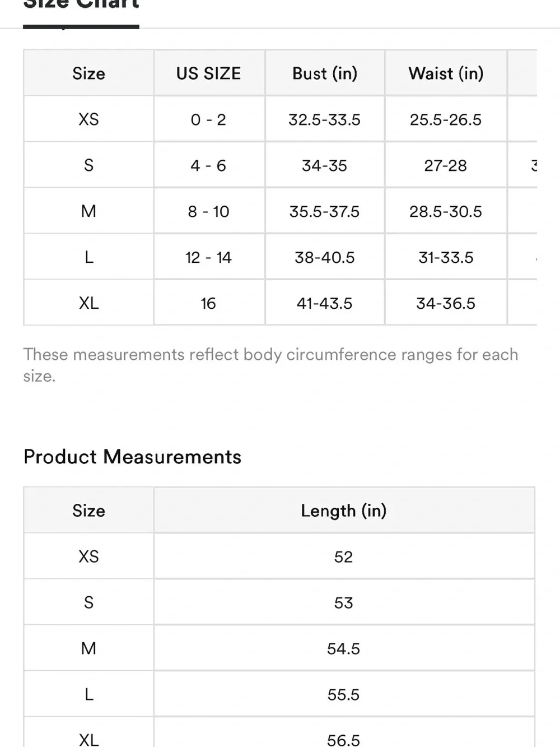Screen dimensions: 560x747
Task: Click the length value 56.5 cell
Action: [x=344, y=733]
